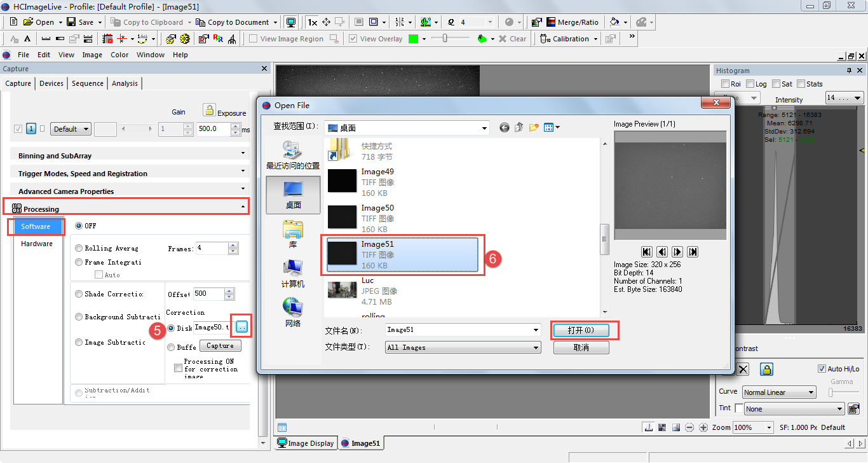Go up one folder level in dialog
Viewport: 868px width, 463px height.
pyautogui.click(x=519, y=128)
